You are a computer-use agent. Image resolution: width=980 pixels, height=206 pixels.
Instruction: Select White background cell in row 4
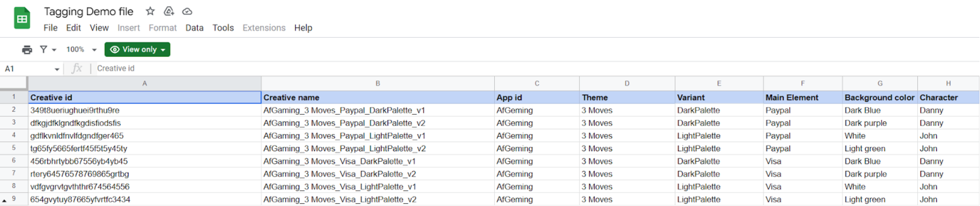pyautogui.click(x=880, y=136)
